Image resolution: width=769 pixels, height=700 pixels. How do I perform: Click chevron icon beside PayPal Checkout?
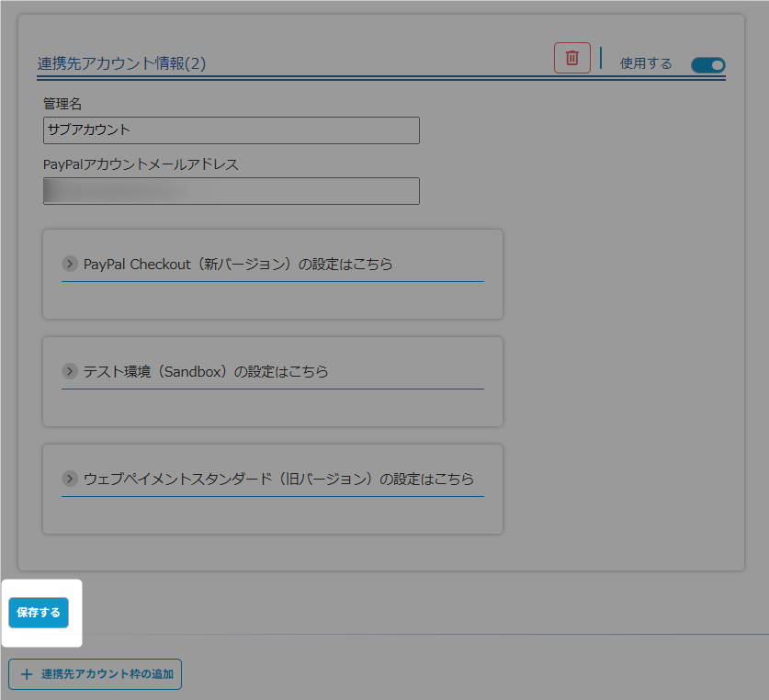[70, 264]
